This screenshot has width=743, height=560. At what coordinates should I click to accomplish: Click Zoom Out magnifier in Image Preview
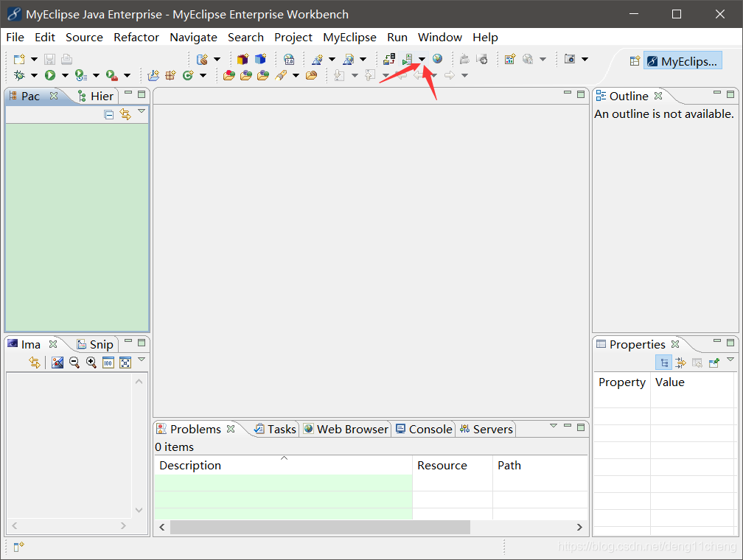[x=74, y=363]
